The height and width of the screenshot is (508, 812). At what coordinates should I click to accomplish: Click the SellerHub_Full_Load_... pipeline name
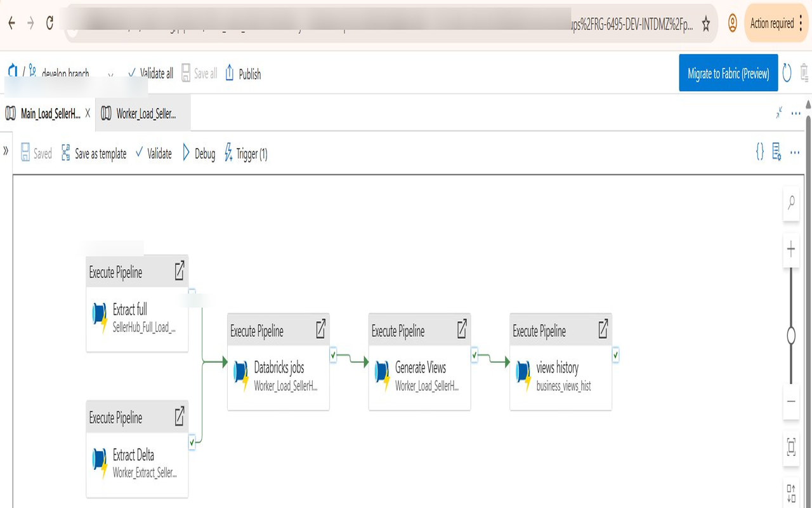pyautogui.click(x=144, y=328)
